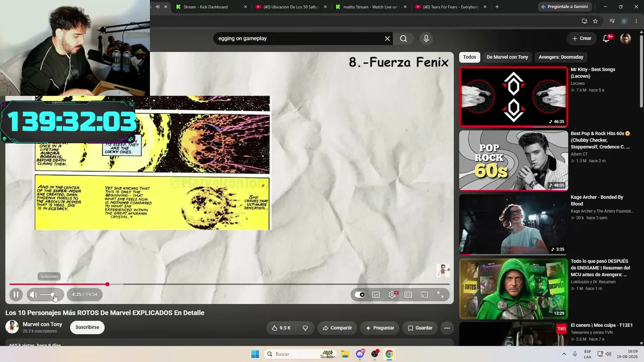The image size is (644, 362).
Task: Clear the YouTube search box
Action: [387, 39]
